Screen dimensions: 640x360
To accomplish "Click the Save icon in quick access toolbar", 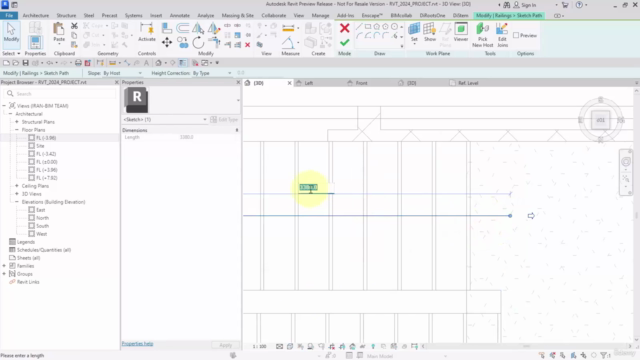I will tap(25, 63).
